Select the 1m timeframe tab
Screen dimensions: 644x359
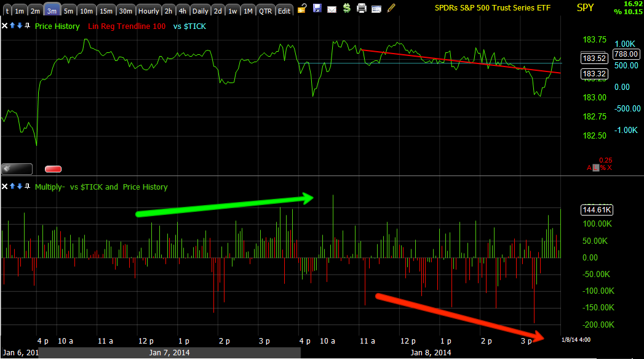pos(19,10)
